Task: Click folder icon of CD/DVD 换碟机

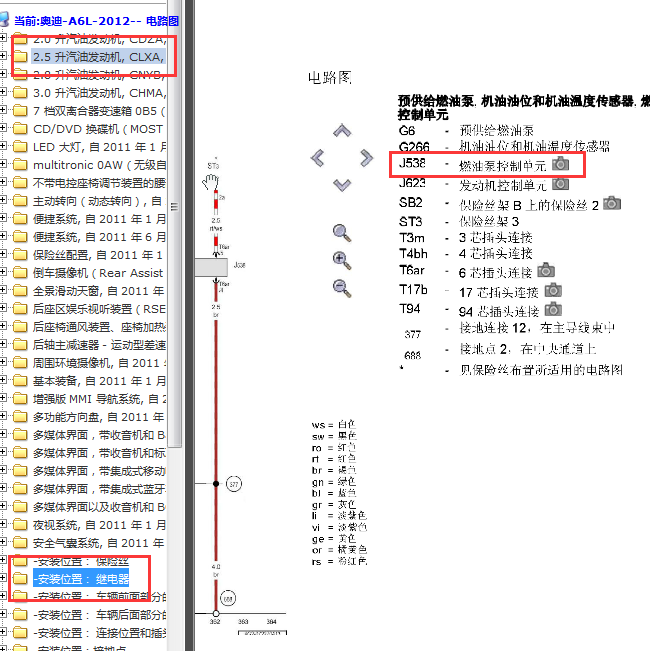Action: pyautogui.click(x=20, y=129)
